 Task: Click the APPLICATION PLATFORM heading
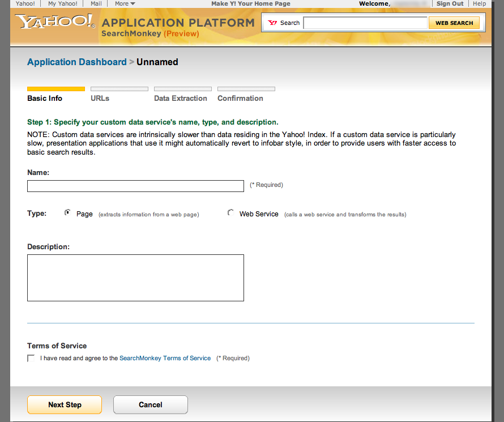(x=178, y=23)
